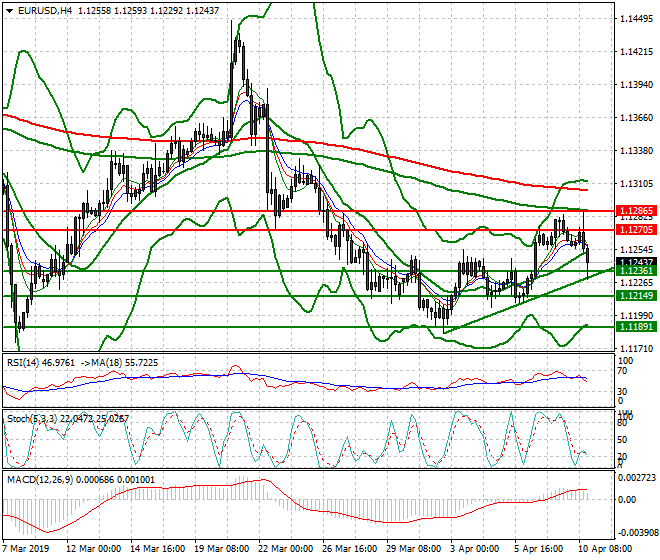Click the 7 Mar 2019 date label
Screen dimensions: 660x560
click(25, 549)
